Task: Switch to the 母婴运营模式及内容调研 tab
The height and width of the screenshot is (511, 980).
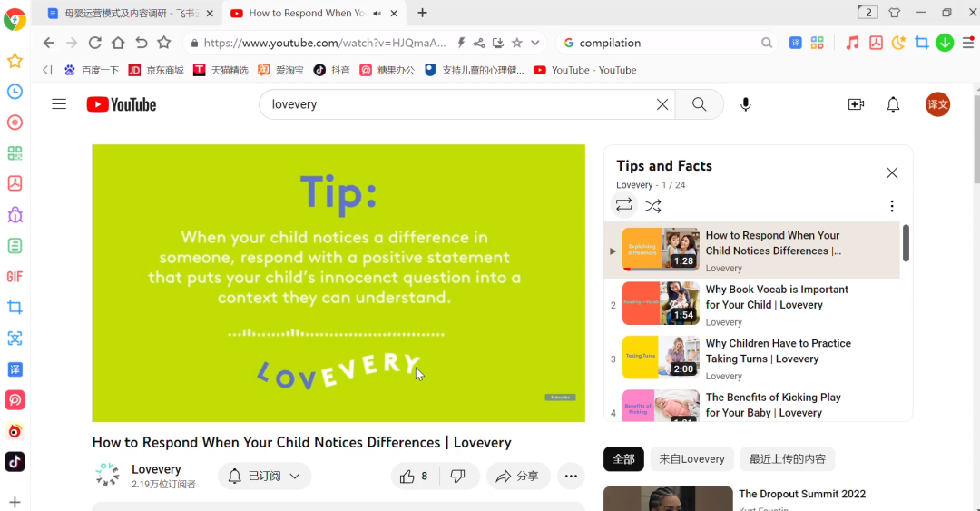Action: pos(132,13)
